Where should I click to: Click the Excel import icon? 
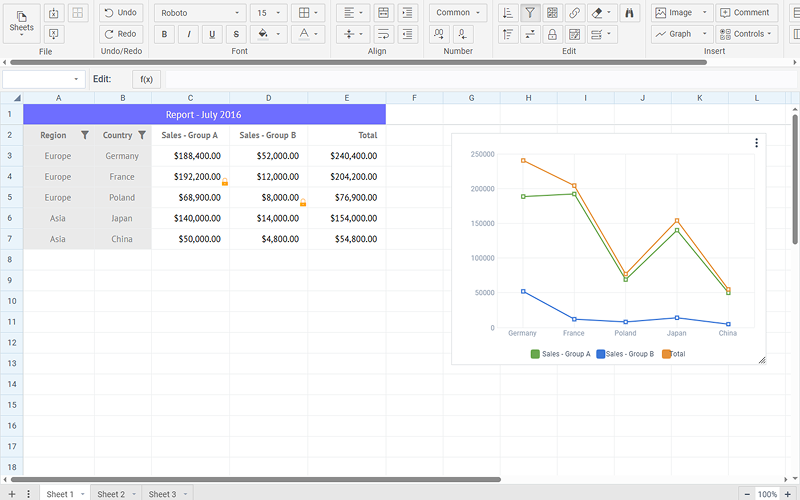point(54,13)
